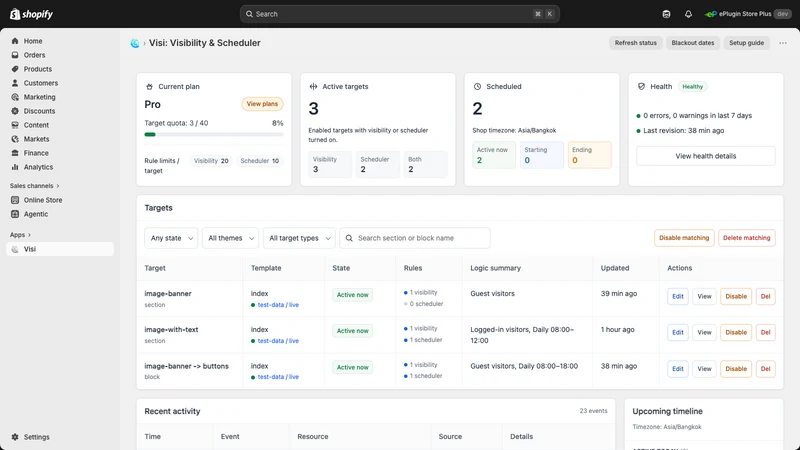The width and height of the screenshot is (800, 450).
Task: Disable the image-banner section target
Action: click(736, 296)
